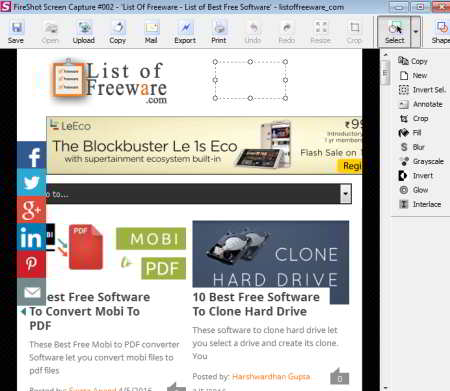Click the Resize toolbar icon
The width and height of the screenshot is (450, 391).
coord(321,32)
